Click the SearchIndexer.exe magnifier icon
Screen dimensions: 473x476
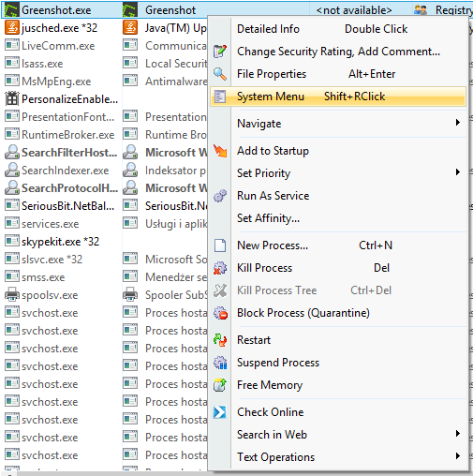pos(12,170)
